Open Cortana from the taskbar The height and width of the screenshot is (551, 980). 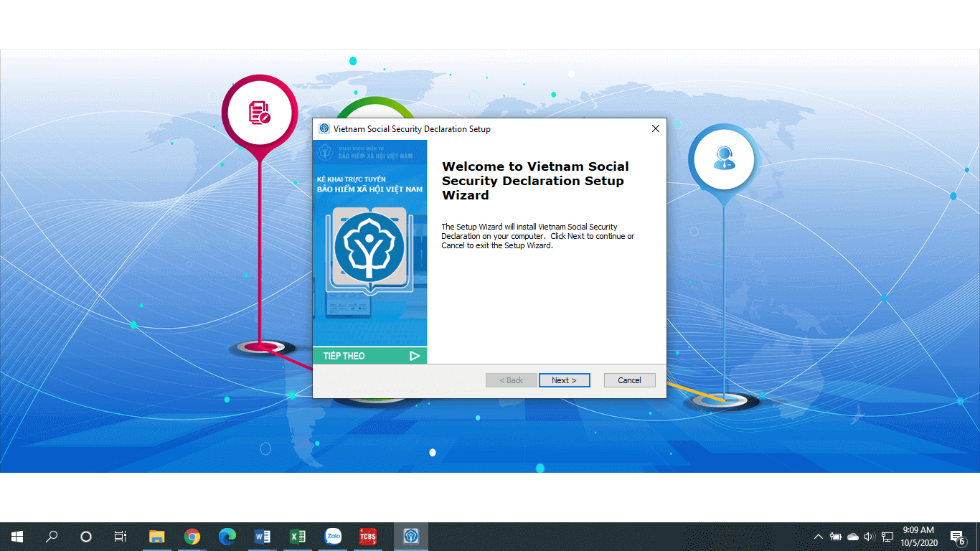pos(86,537)
